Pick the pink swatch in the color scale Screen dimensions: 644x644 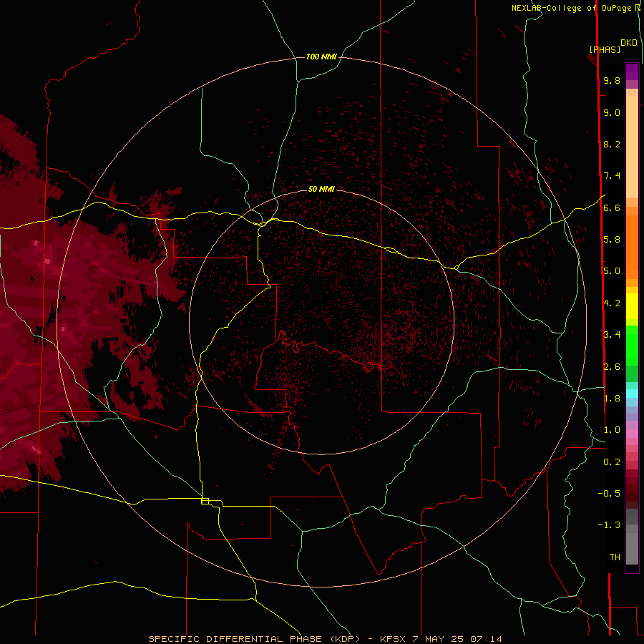tap(632, 434)
